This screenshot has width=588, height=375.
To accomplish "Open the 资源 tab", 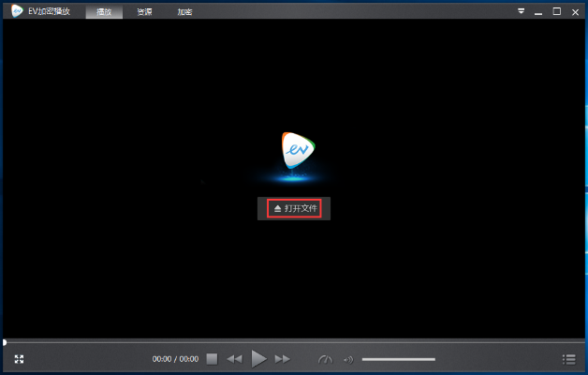I will click(144, 11).
